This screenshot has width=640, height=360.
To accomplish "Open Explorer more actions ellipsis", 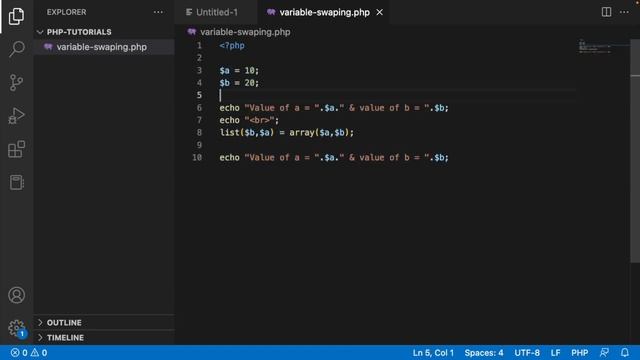I will (158, 12).
